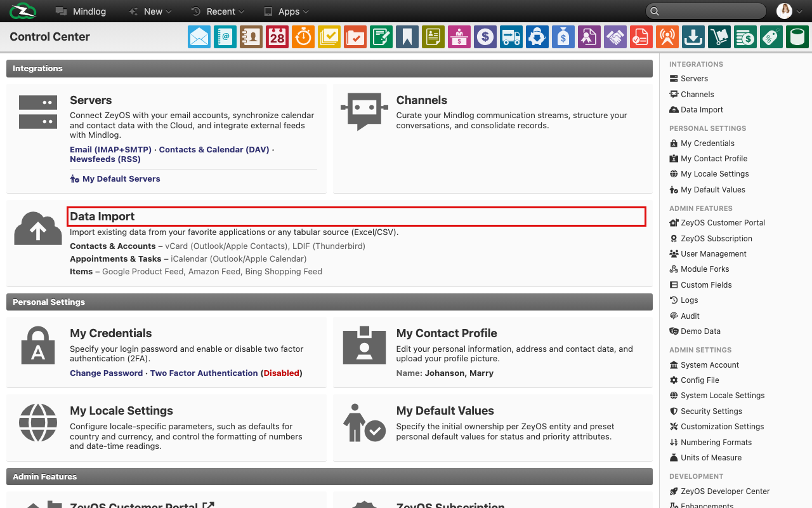Click the Data Import cloud upload icon

(38, 229)
